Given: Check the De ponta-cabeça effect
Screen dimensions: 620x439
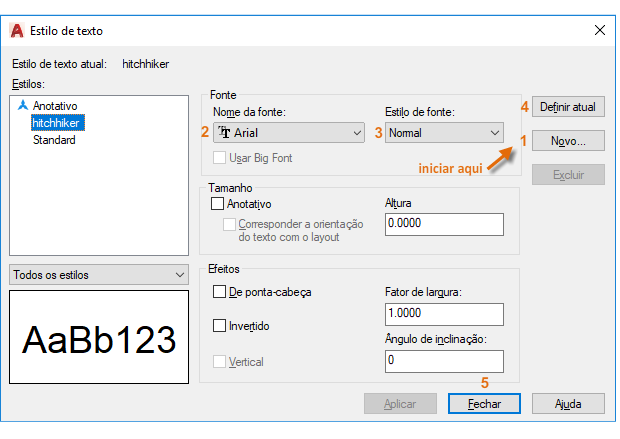Looking at the screenshot, I should pos(219,292).
